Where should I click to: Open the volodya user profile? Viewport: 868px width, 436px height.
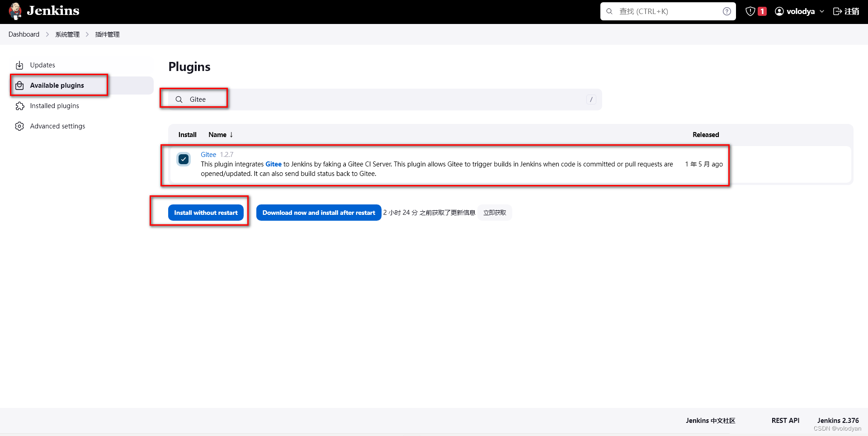point(800,11)
